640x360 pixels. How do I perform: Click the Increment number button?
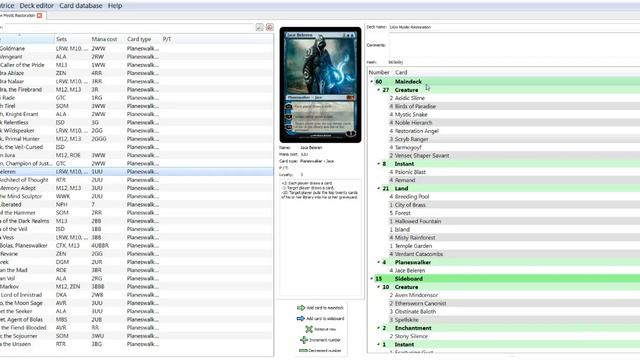[320, 340]
